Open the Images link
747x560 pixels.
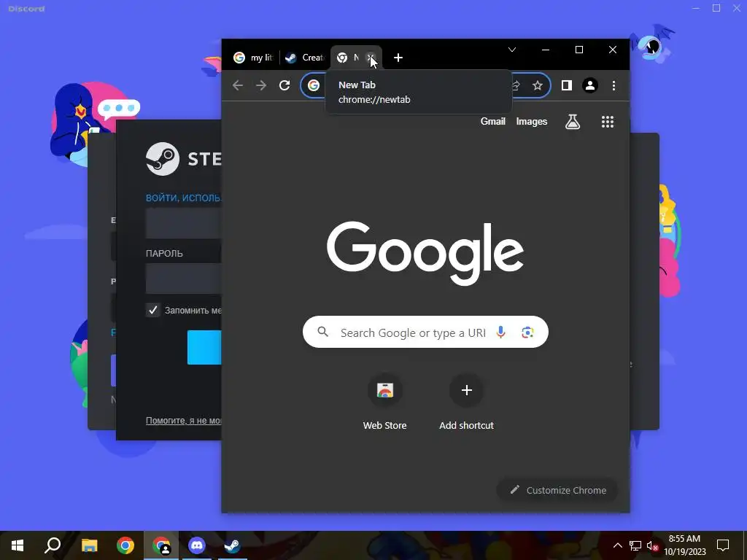531,122
